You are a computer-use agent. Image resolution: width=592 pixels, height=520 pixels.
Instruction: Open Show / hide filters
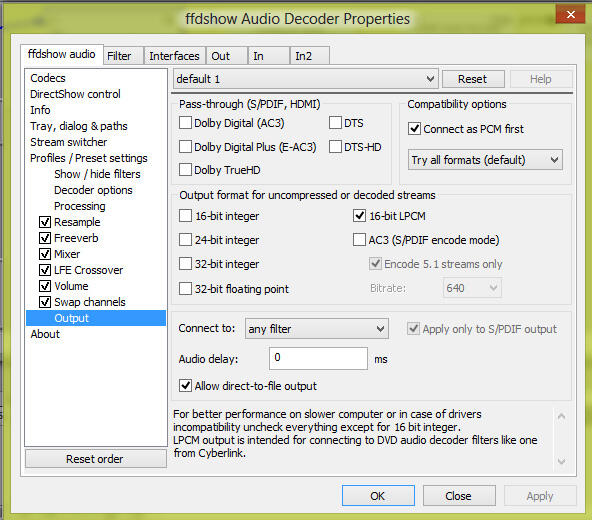[x=97, y=174]
